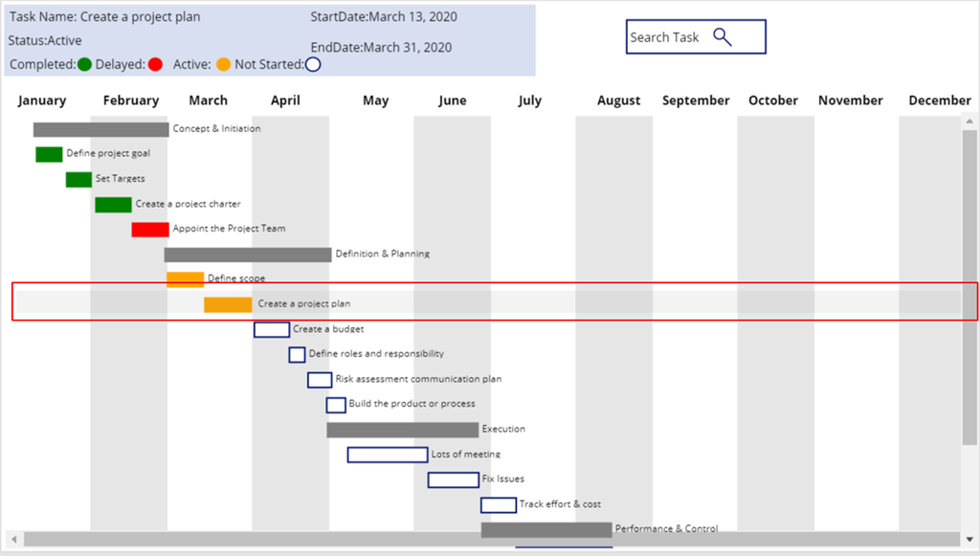Screen dimensions: 980x556
Task: Select the gray Definition & Planning bar
Action: point(248,255)
